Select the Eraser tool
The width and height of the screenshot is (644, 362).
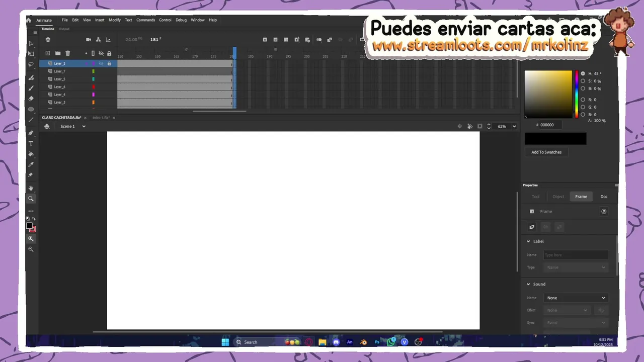click(31, 99)
